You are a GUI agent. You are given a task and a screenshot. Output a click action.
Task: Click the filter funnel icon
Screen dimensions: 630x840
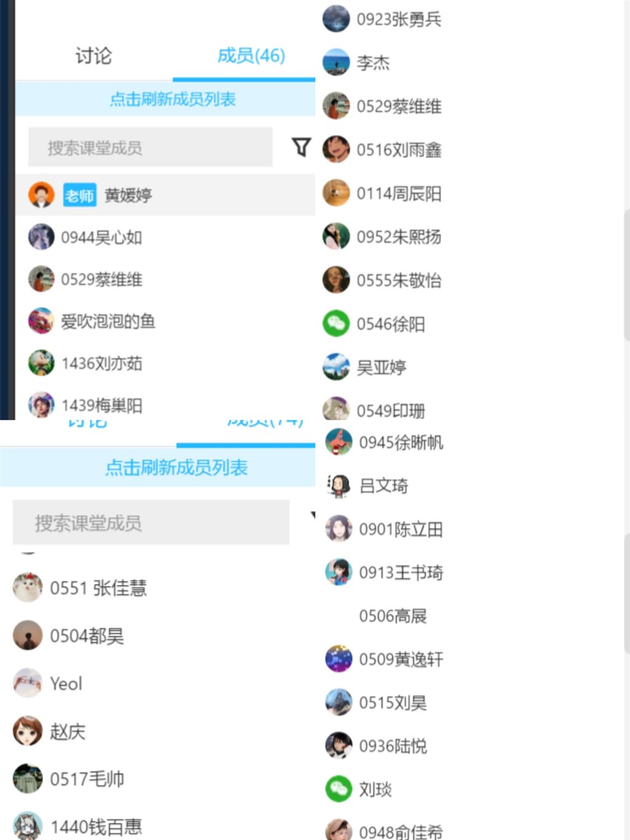pyautogui.click(x=301, y=147)
